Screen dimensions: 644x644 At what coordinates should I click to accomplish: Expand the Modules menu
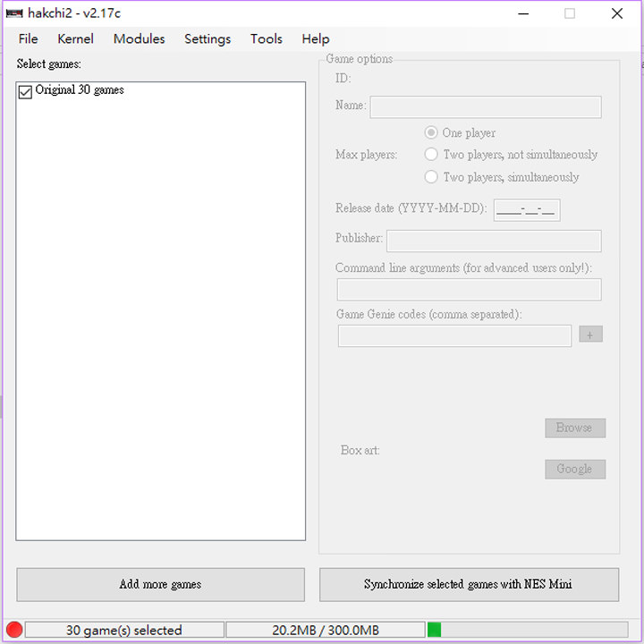point(139,38)
